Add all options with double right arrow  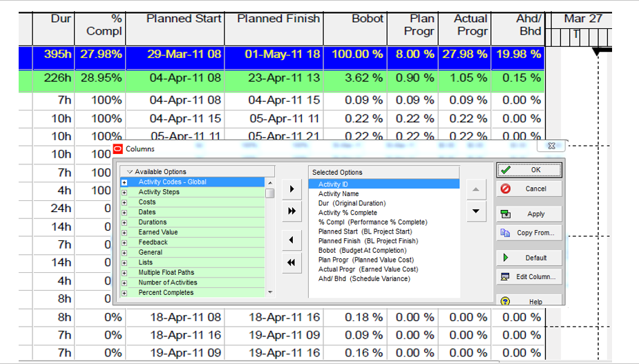(x=292, y=211)
